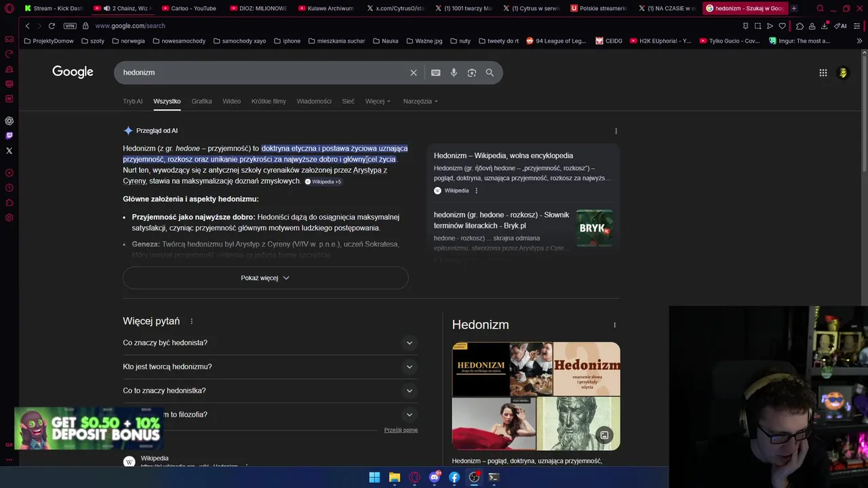Open Krótkie filmy results tab
This screenshot has width=868, height=488.
[269, 101]
